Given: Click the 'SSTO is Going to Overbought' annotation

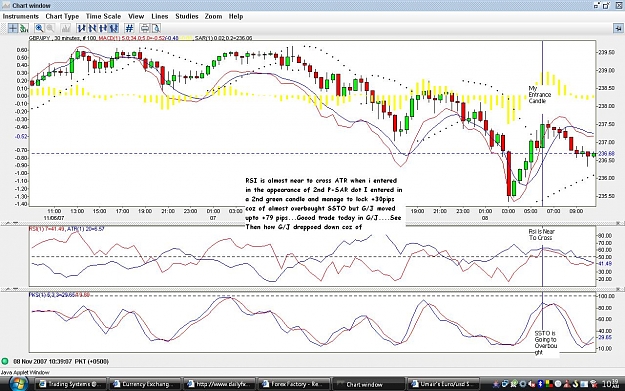Looking at the screenshot, I should (545, 343).
